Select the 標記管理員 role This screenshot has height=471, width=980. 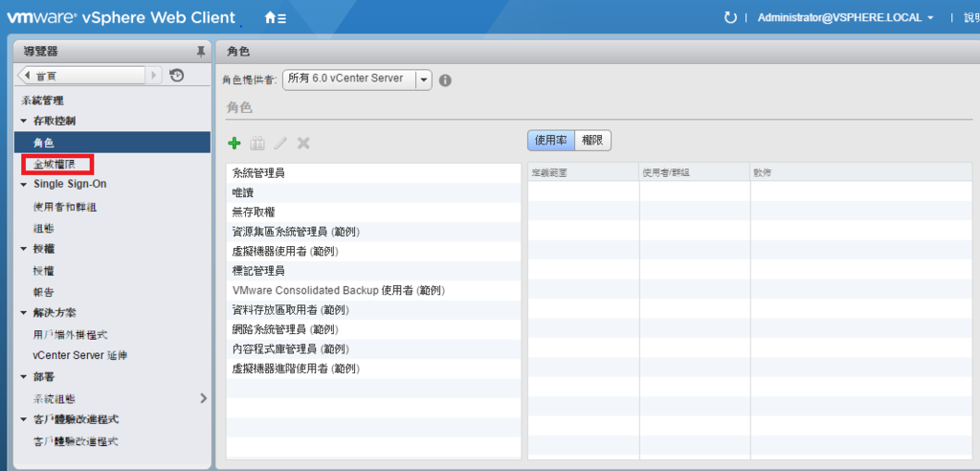point(373,271)
